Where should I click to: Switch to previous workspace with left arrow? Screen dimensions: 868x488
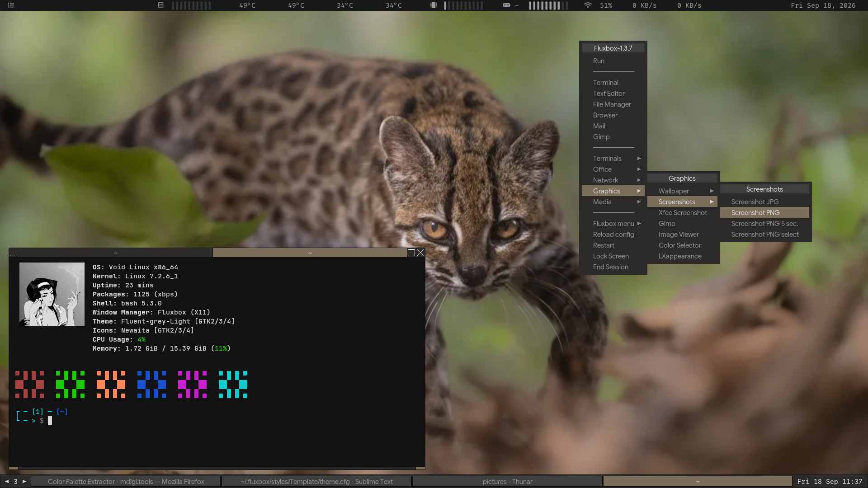[7, 482]
